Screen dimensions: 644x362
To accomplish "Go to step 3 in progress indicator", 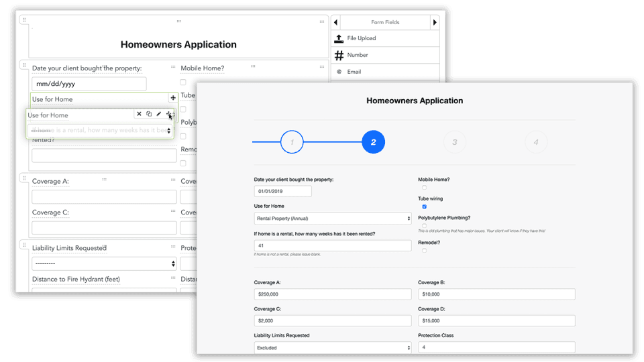I will [x=455, y=142].
